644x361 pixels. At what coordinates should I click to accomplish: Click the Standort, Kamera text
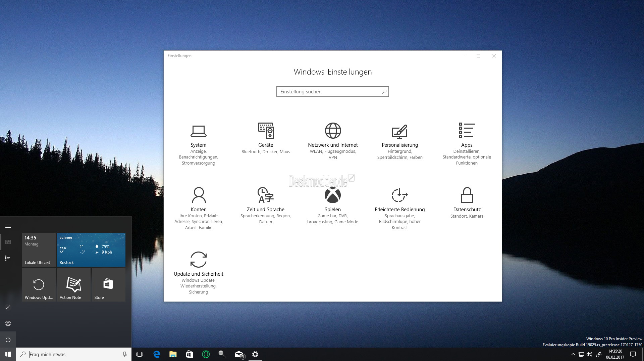point(467,216)
